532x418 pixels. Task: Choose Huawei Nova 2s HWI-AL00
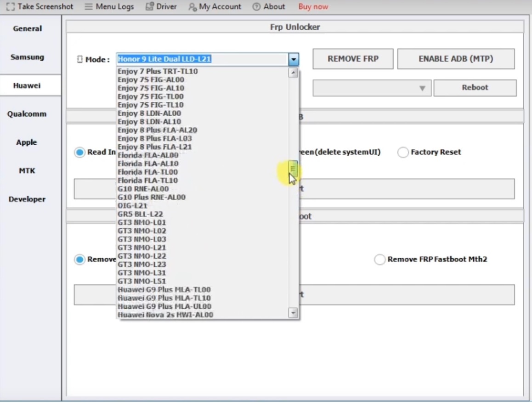point(203,315)
